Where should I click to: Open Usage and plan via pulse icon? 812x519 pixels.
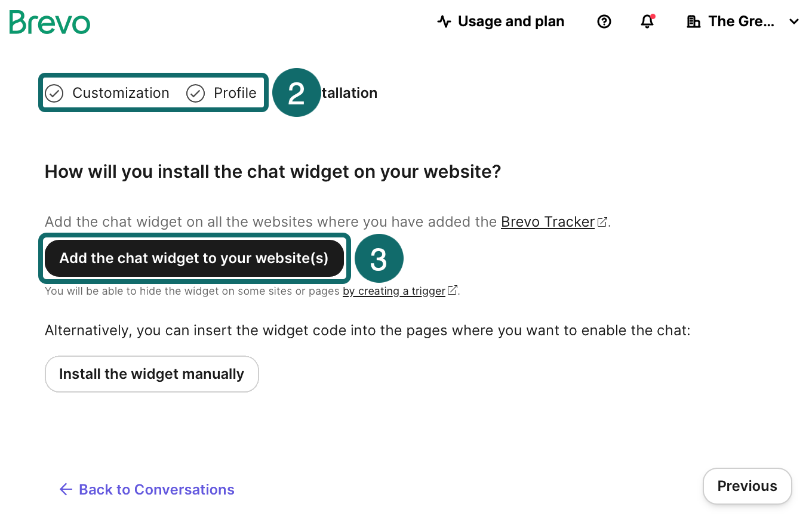point(444,22)
